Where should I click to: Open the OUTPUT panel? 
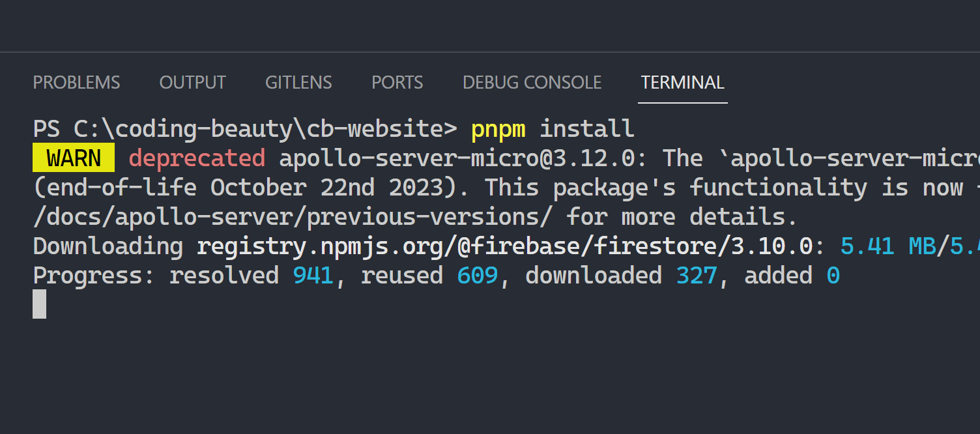point(192,82)
